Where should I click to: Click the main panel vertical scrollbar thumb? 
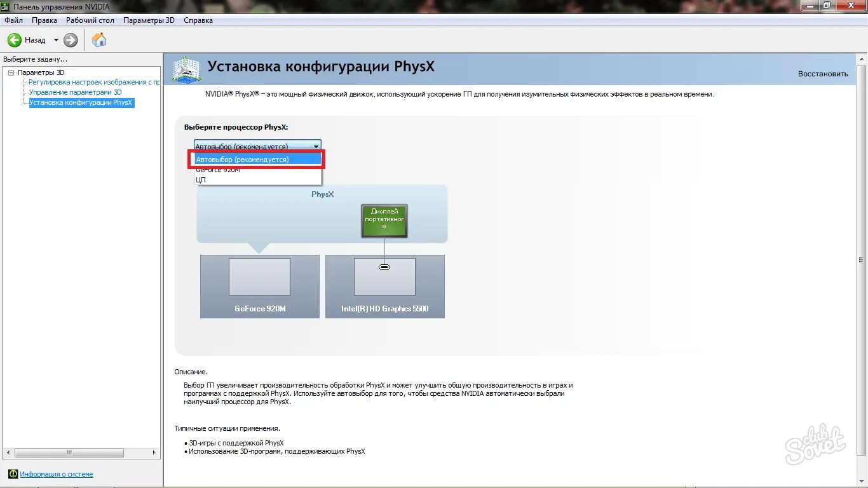862,259
